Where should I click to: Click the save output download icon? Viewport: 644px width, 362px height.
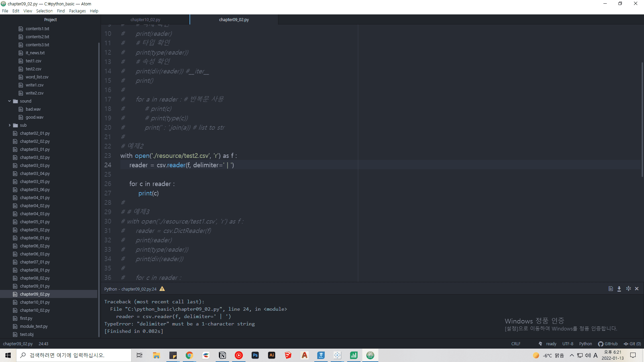click(619, 289)
